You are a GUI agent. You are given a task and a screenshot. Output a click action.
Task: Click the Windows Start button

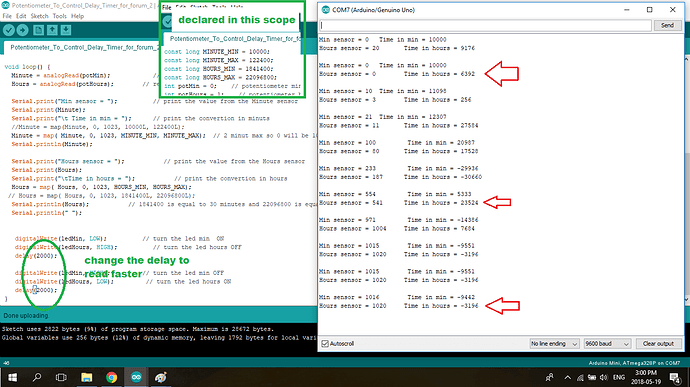[x=12, y=377]
